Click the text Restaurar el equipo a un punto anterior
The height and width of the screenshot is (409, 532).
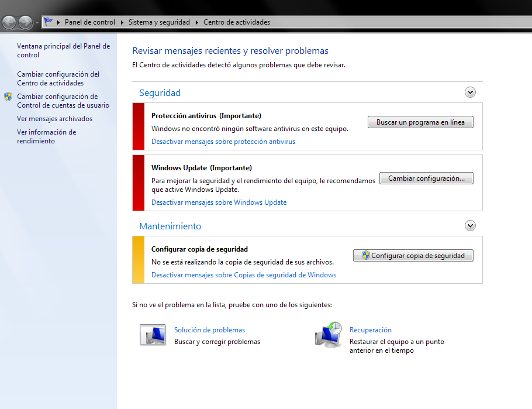pos(396,346)
